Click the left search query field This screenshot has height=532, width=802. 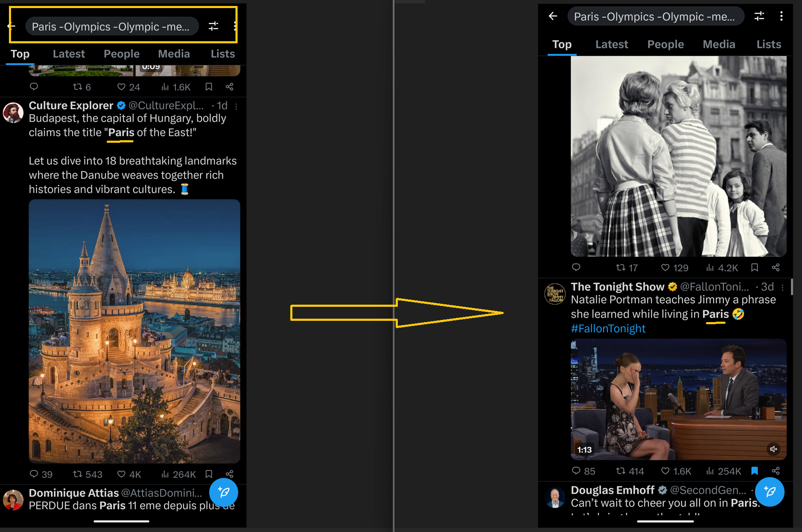coord(112,26)
